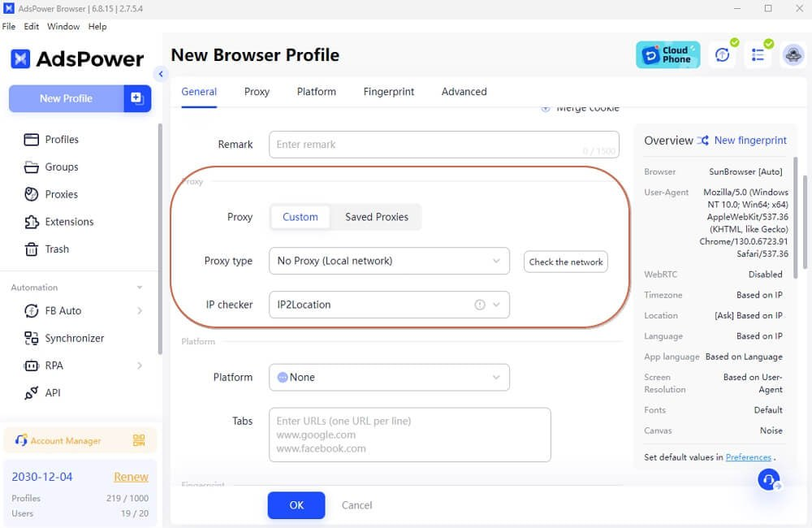Switch to the Platform tab
Viewport: 812px width, 528px height.
(x=317, y=92)
